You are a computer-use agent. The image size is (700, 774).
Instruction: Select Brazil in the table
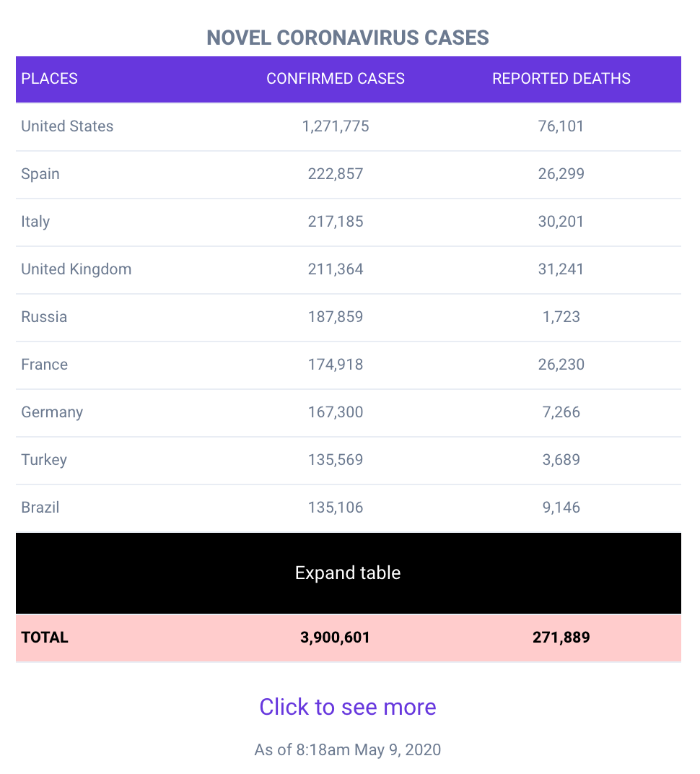[x=40, y=508]
